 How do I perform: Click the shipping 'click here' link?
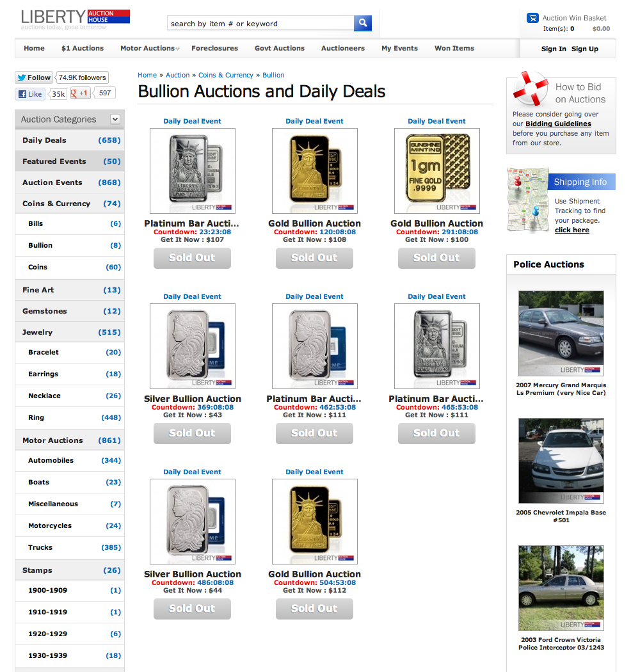point(572,230)
